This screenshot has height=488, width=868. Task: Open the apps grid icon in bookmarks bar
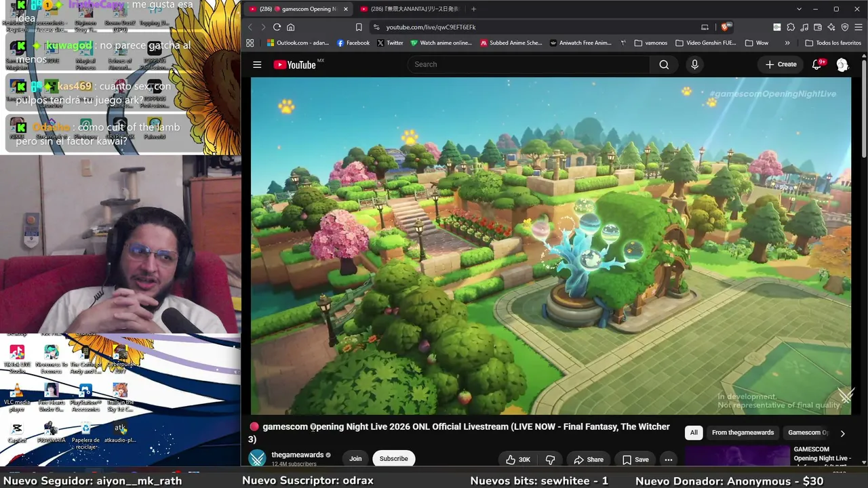click(250, 43)
